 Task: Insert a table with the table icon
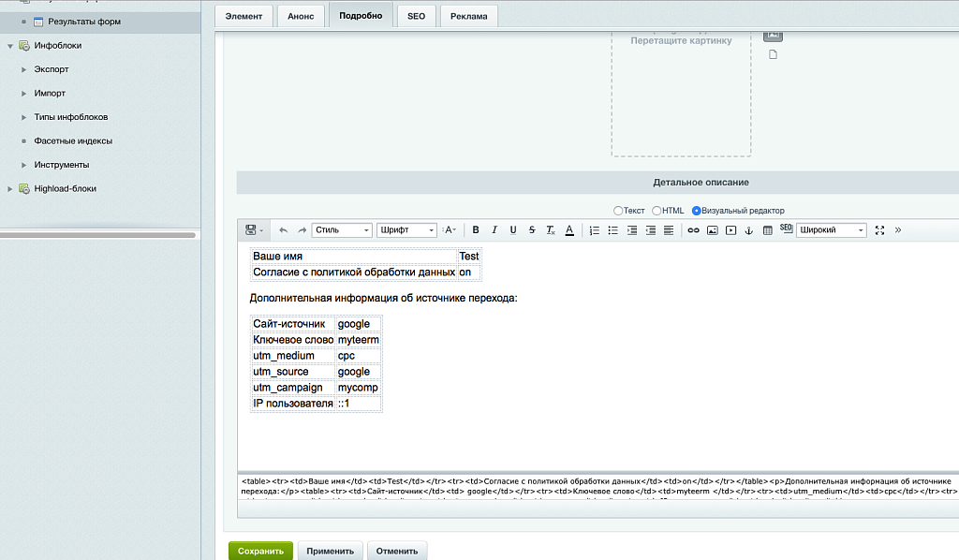(x=768, y=230)
